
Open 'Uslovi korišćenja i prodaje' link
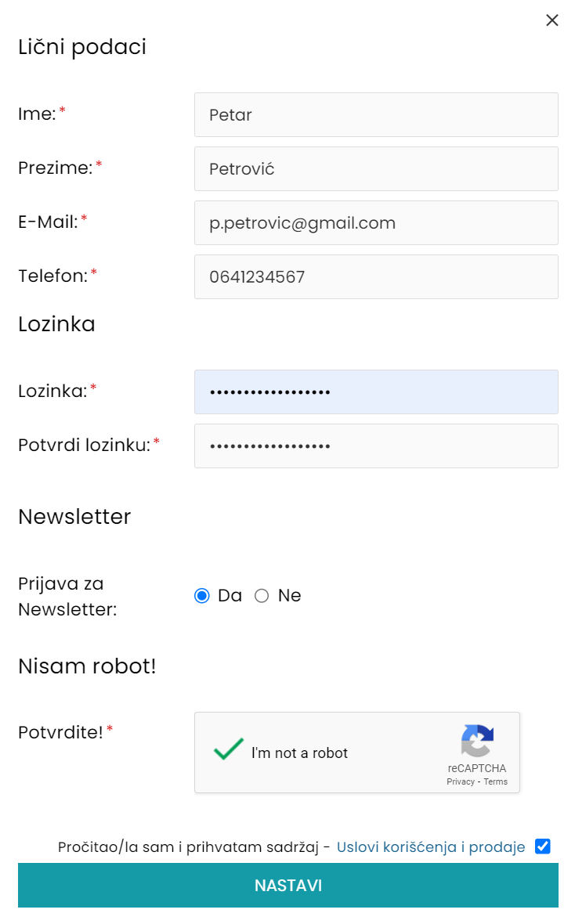coord(431,846)
